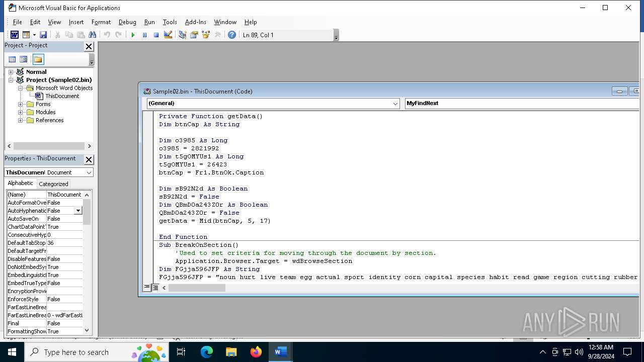
Task: Click the Copy toolbar icon
Action: (x=69, y=35)
